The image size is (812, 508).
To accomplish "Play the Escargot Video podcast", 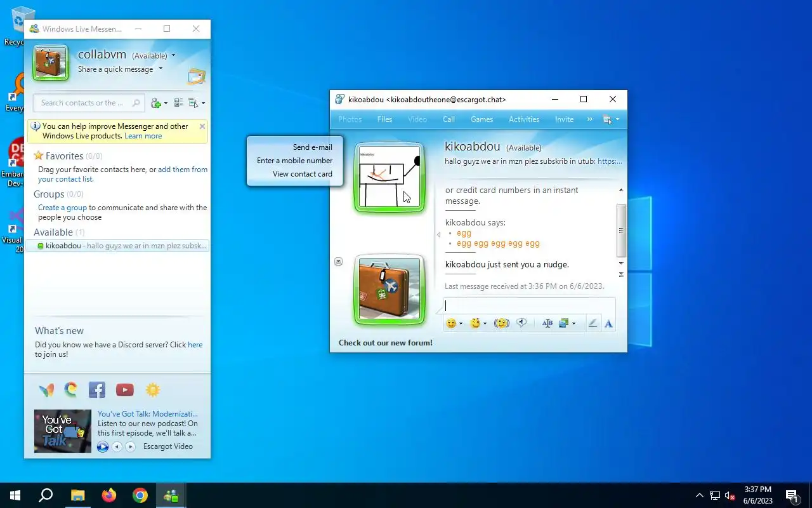I will pos(103,446).
